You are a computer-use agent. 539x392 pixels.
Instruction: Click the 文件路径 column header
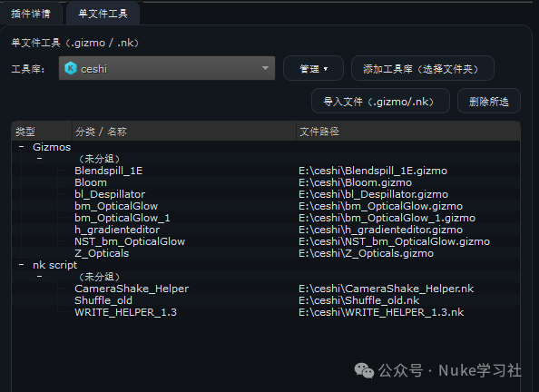(x=408, y=132)
